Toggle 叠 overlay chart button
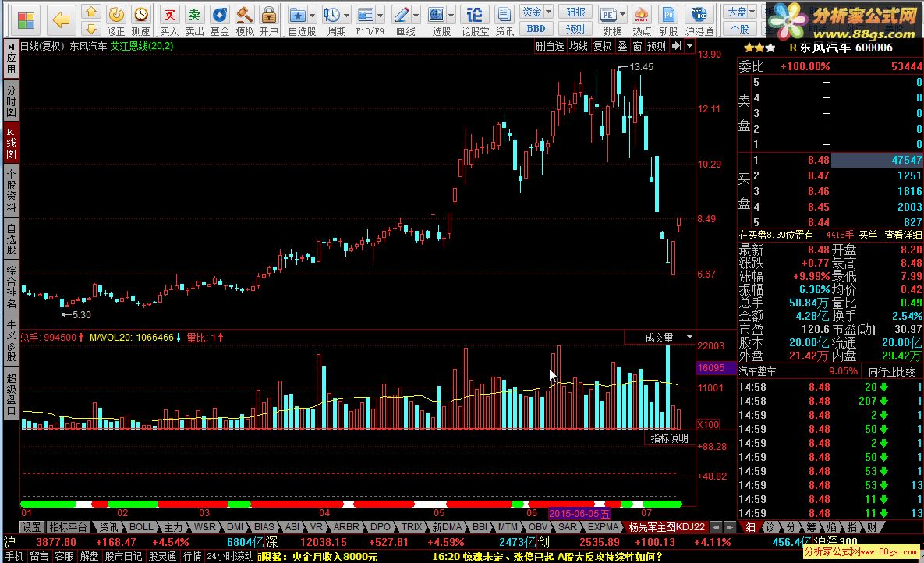The height and width of the screenshot is (563, 924). [622, 46]
